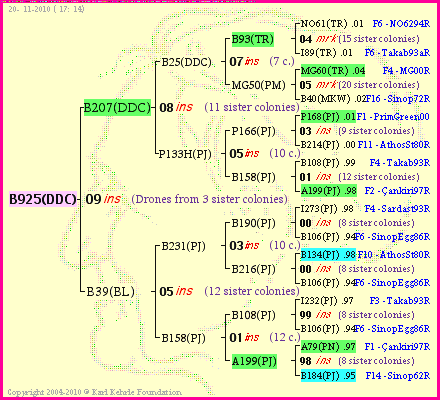The width and height of the screenshot is (440, 400).
Task: Click '09 ins' drones from 3 sister colonies
Action: pyautogui.click(x=187, y=199)
